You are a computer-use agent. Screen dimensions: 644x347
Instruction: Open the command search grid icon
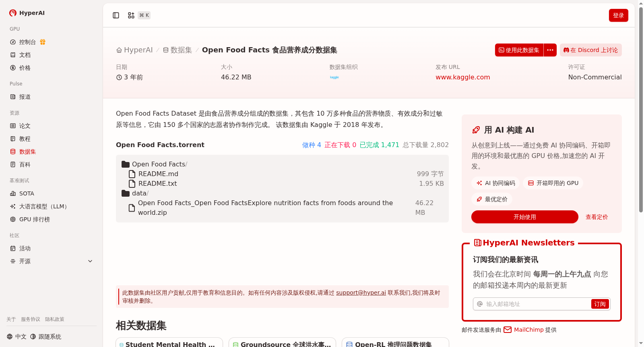point(131,15)
